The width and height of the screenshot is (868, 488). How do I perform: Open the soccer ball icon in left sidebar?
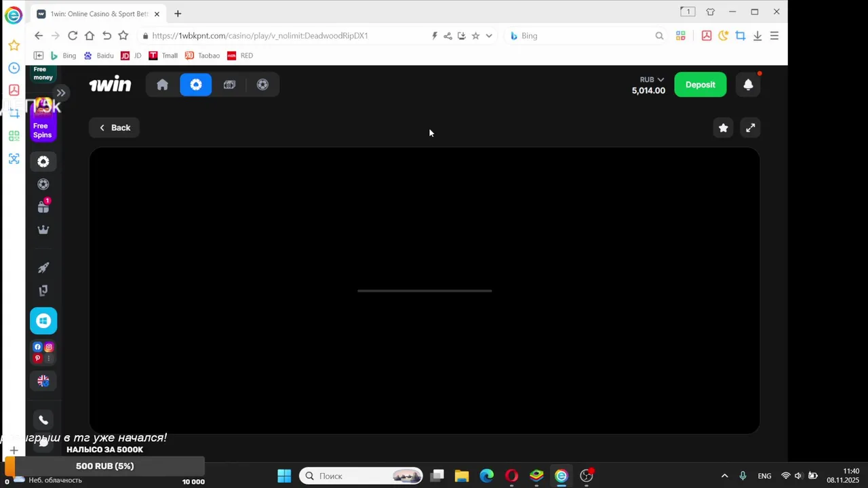(x=43, y=184)
